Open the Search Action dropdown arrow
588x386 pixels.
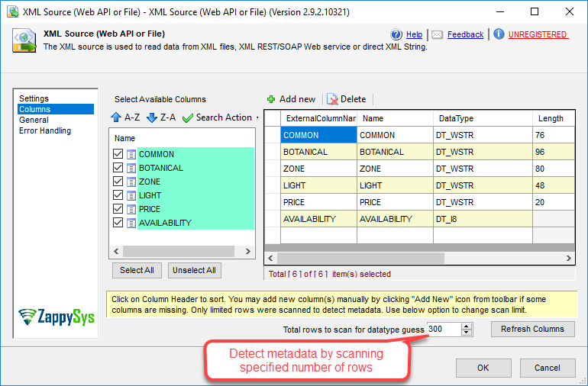pyautogui.click(x=257, y=117)
